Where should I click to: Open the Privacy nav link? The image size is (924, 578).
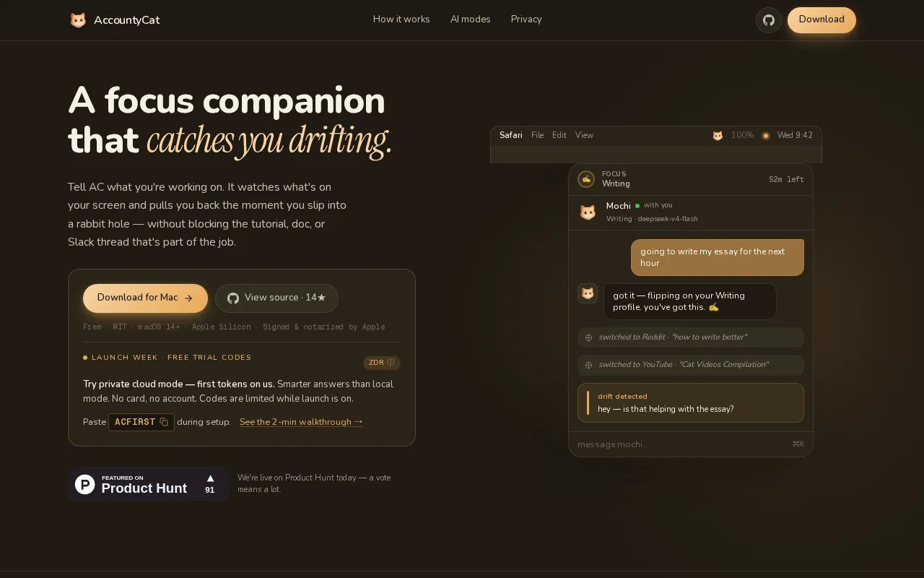(526, 20)
